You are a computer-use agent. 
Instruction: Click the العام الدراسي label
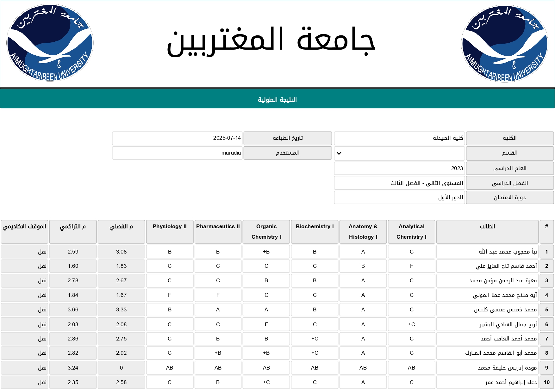(510, 168)
